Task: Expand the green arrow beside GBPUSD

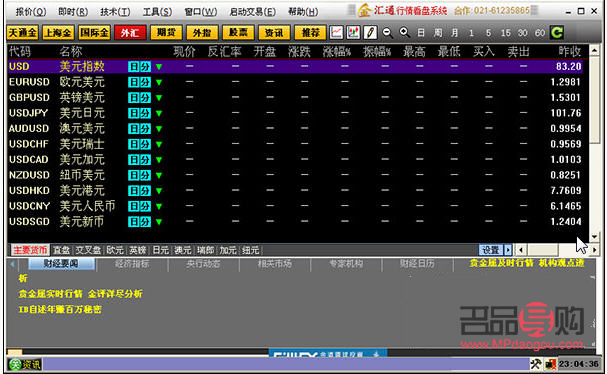Action: pos(159,98)
